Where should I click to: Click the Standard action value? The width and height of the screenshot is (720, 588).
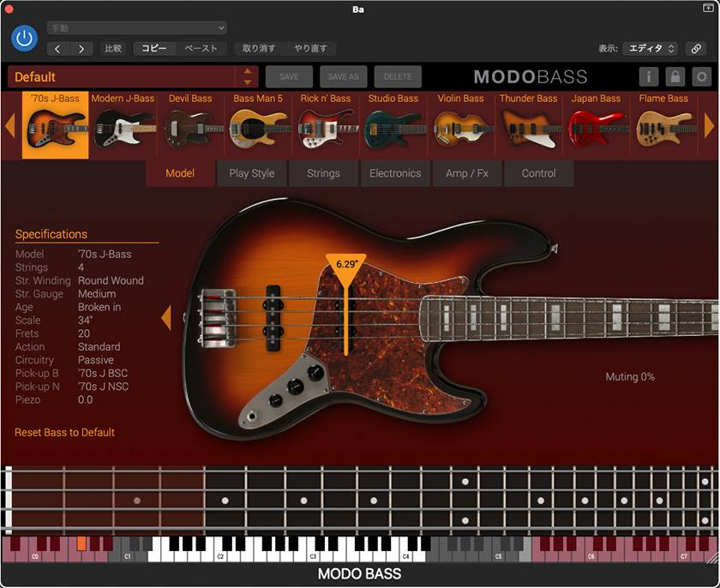pyautogui.click(x=99, y=347)
